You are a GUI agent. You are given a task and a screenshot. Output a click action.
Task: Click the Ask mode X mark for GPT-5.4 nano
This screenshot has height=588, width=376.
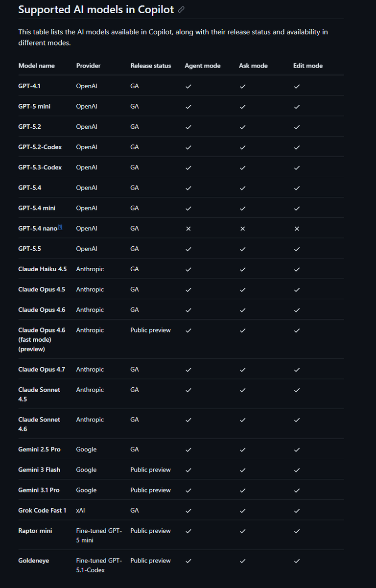(243, 229)
